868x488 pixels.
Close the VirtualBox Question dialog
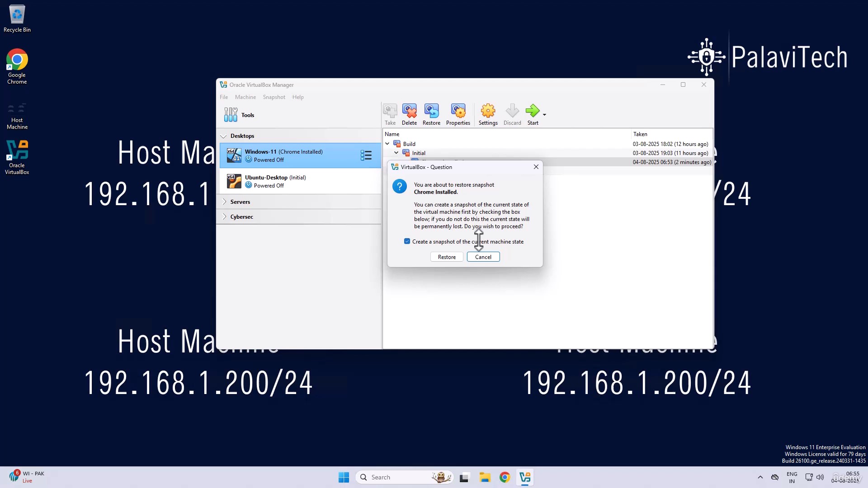pos(536,167)
